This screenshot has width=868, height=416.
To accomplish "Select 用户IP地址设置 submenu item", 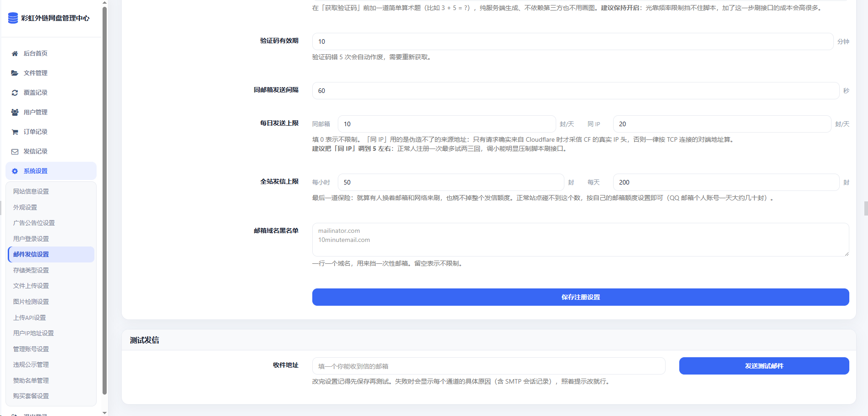I will click(x=51, y=333).
